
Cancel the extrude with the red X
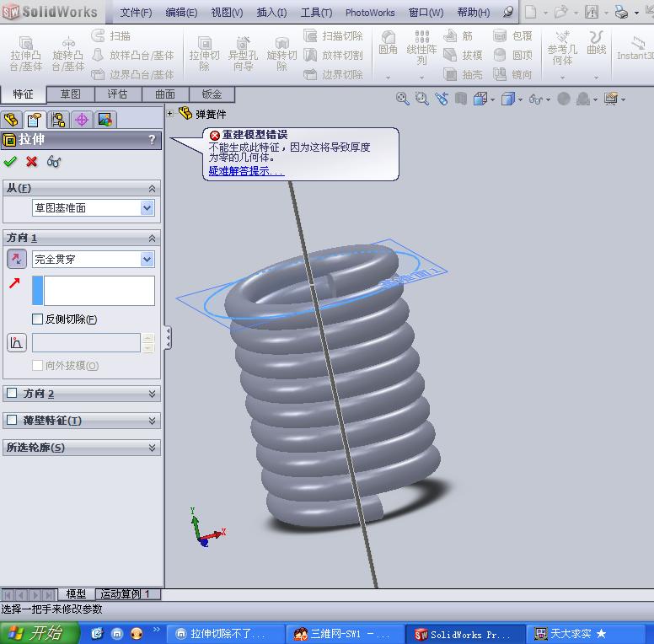pos(32,161)
